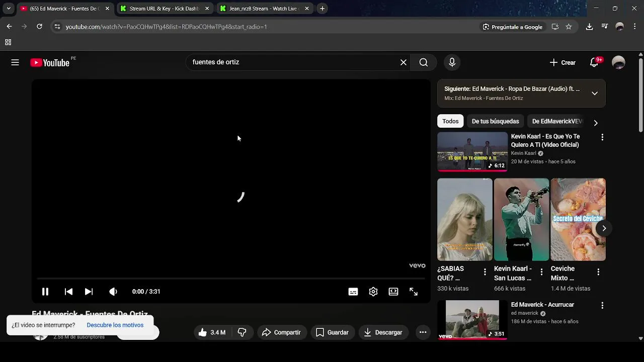The image size is (644, 362).
Task: Show next Shorts with arrow
Action: (x=604, y=228)
